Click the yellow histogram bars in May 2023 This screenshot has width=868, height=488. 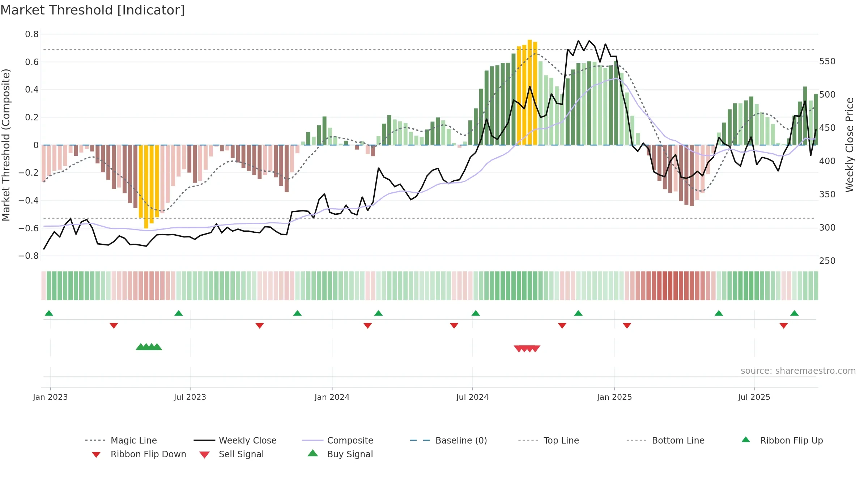pos(149,187)
